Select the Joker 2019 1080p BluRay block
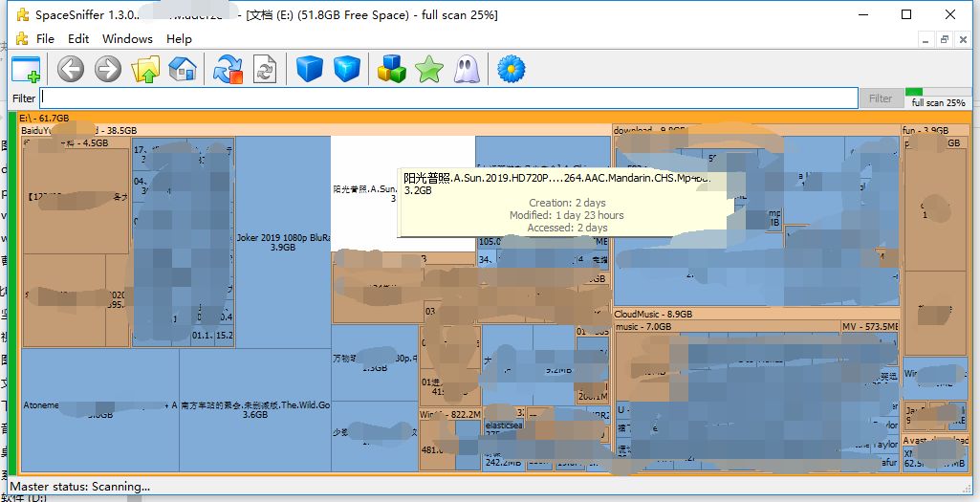 pyautogui.click(x=283, y=242)
